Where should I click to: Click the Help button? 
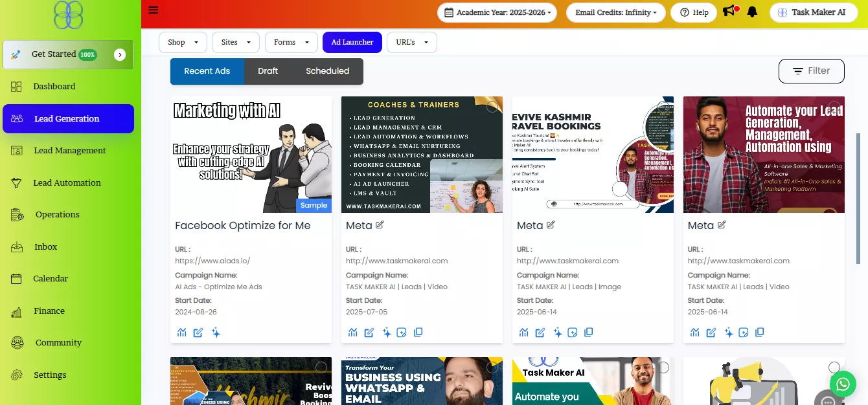694,12
